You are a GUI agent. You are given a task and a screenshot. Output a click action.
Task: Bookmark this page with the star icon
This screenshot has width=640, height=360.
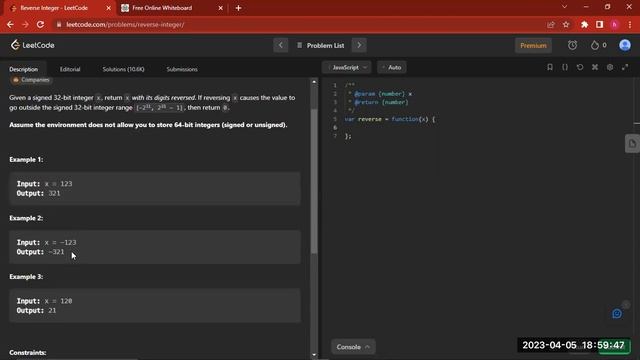(566, 24)
